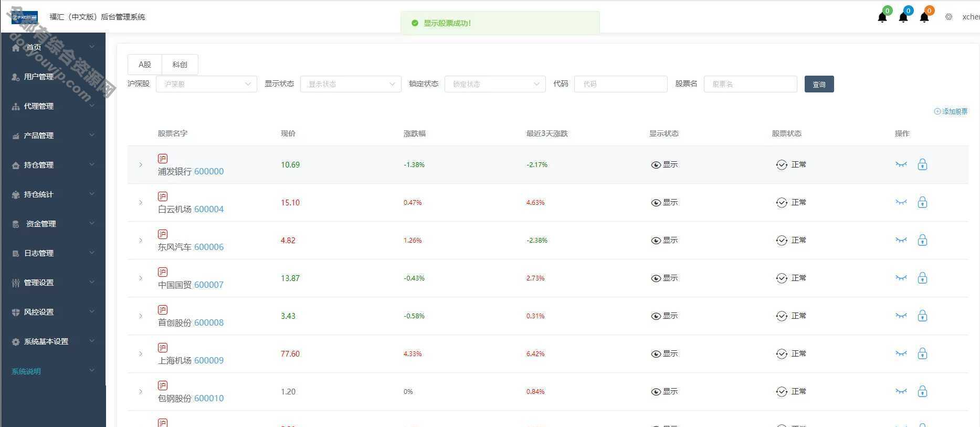Expand the 白云机场 row details

coord(141,203)
